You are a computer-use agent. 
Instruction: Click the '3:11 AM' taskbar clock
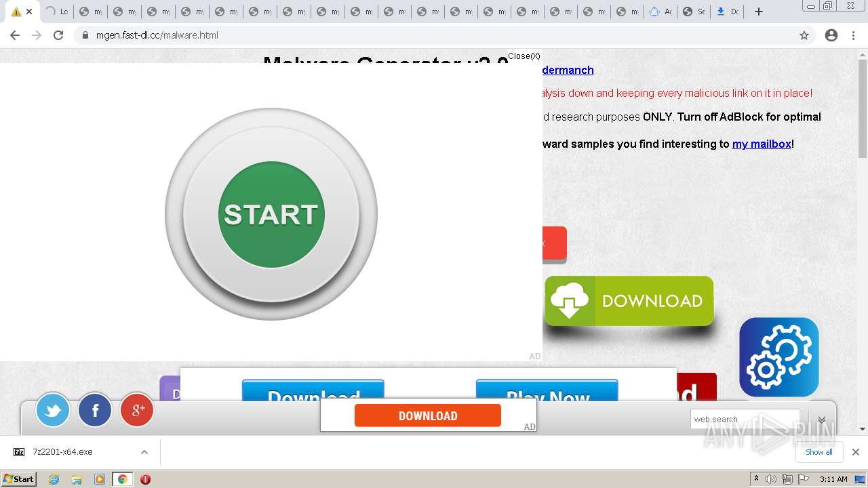[x=833, y=479]
